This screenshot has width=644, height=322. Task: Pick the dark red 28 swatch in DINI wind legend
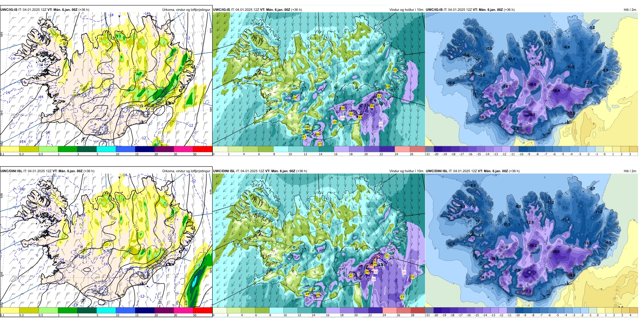pos(418,310)
